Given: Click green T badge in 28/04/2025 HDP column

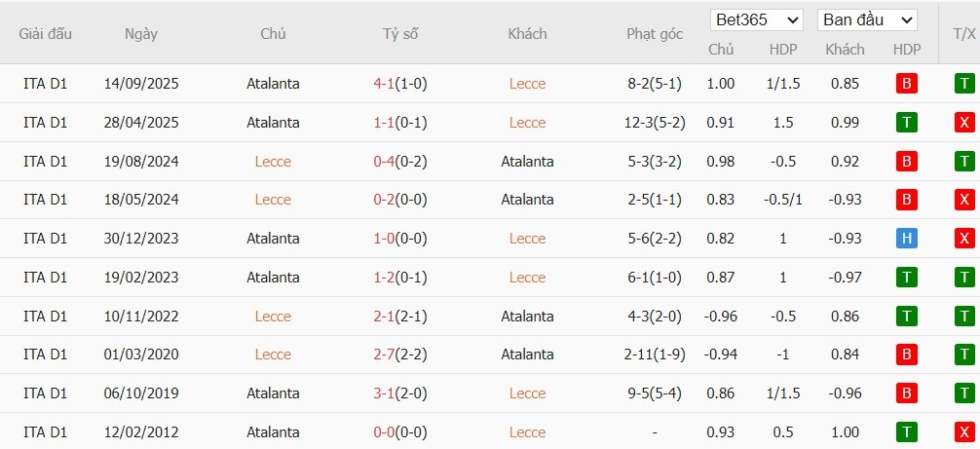Looking at the screenshot, I should (907, 123).
